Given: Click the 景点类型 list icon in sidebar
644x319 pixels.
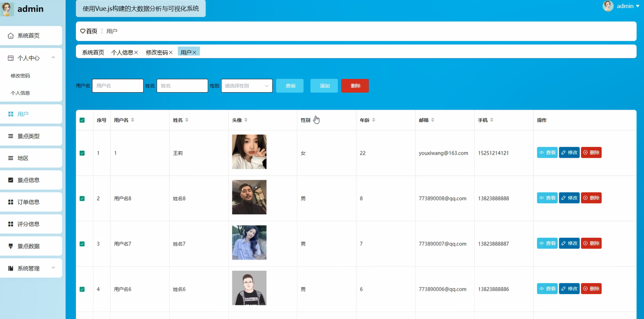Looking at the screenshot, I should tap(10, 136).
